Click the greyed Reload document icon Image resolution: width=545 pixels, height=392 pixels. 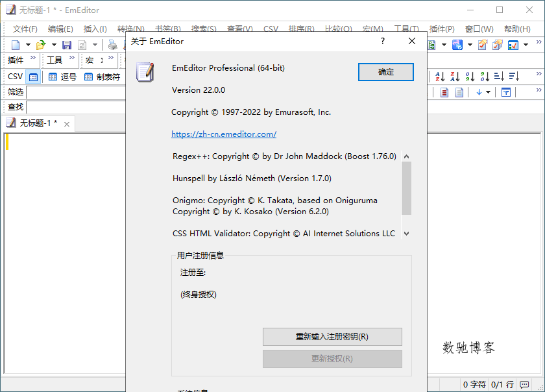pyautogui.click(x=82, y=45)
